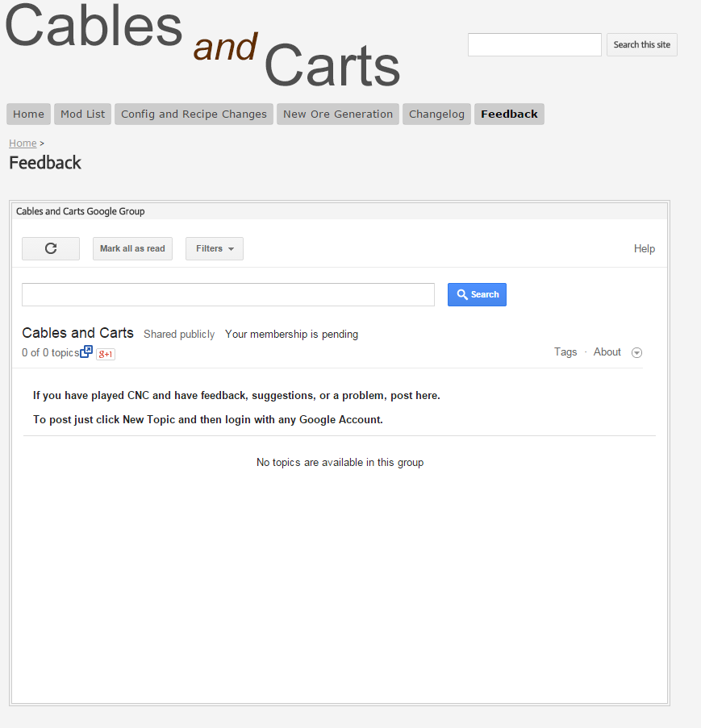Image resolution: width=701 pixels, height=728 pixels.
Task: Select the Feedback tab
Action: point(509,114)
